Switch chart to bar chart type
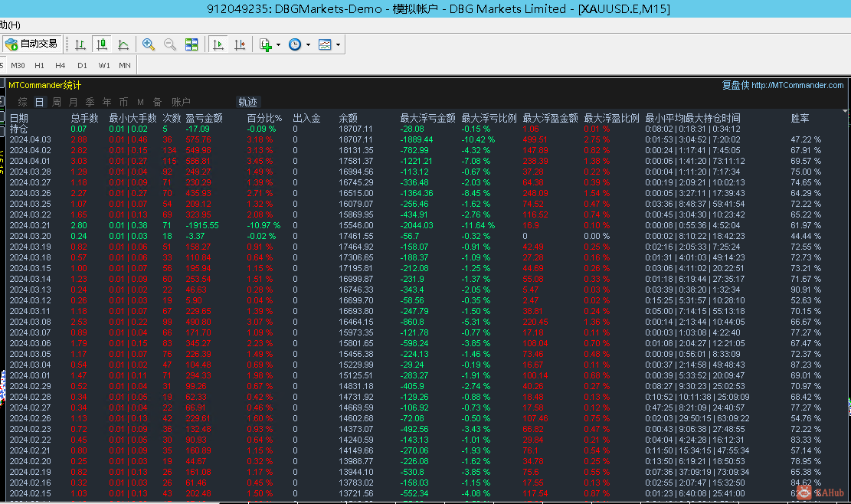Screen dimensions: 851x504 tap(80, 44)
